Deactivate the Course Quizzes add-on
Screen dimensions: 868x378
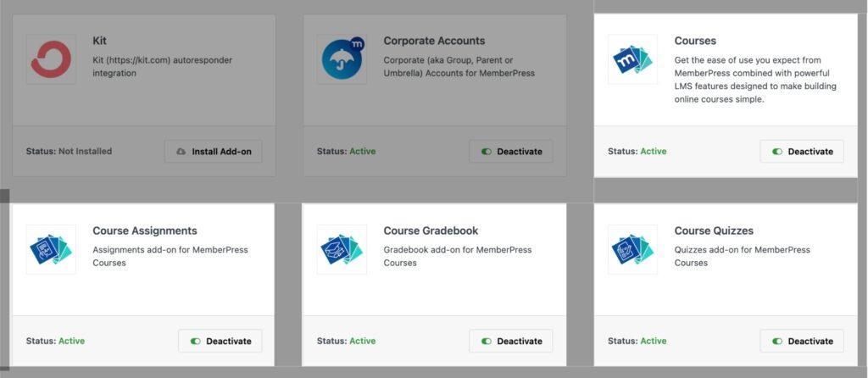(802, 341)
